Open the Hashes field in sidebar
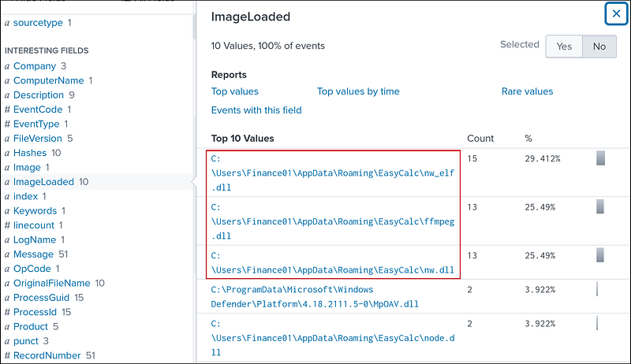Viewport: 631px width, 364px height. pyautogui.click(x=32, y=153)
